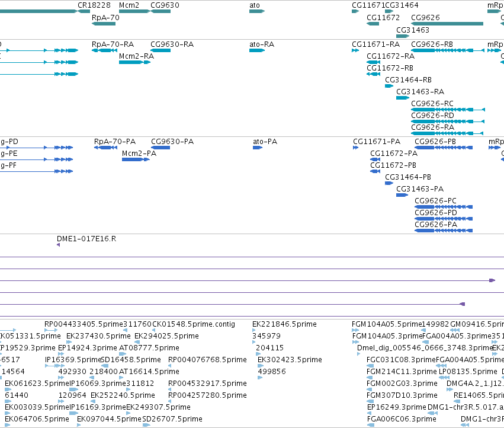
Task: Select the CG9630 gene feature
Action: pyautogui.click(x=160, y=11)
